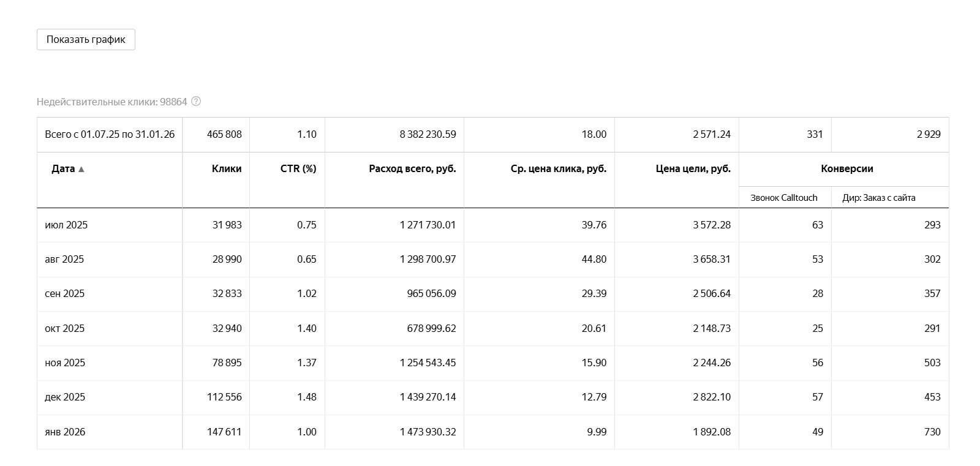Select the янв 2026 date cell
This screenshot has width=980, height=466.
pos(64,432)
